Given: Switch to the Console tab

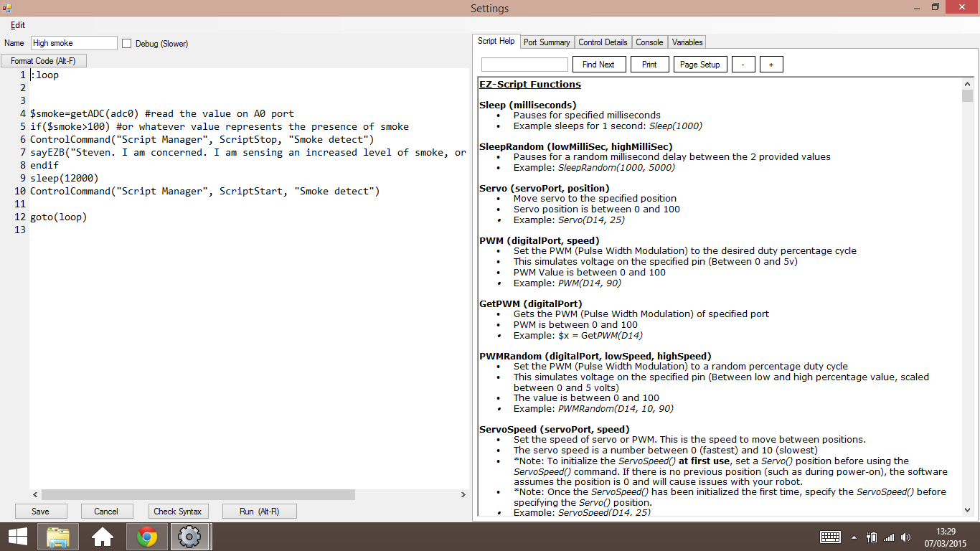Looking at the screenshot, I should point(649,42).
